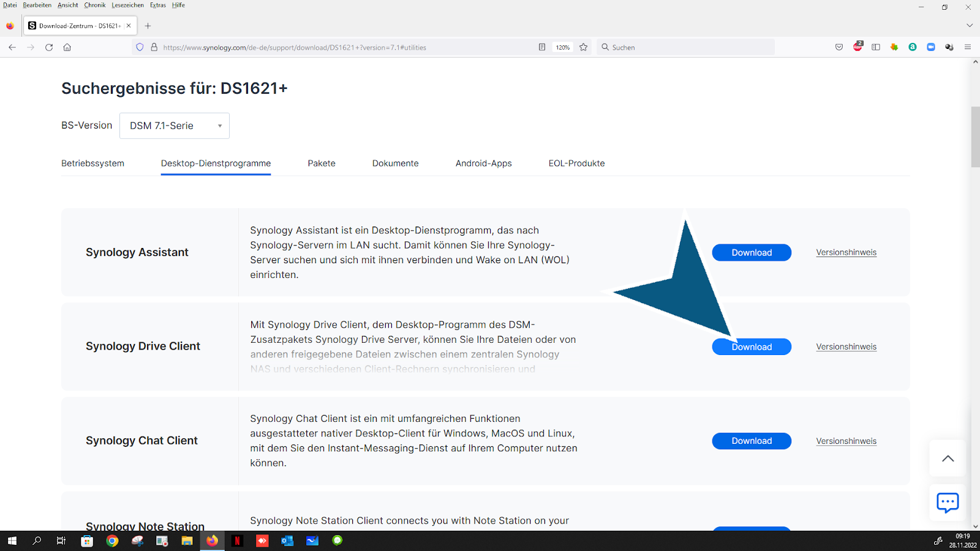Open Task View in taskbar
The image size is (980, 551).
point(61,541)
